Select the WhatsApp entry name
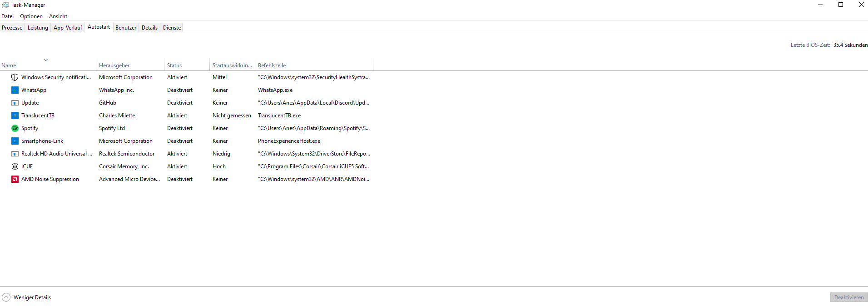 click(34, 90)
